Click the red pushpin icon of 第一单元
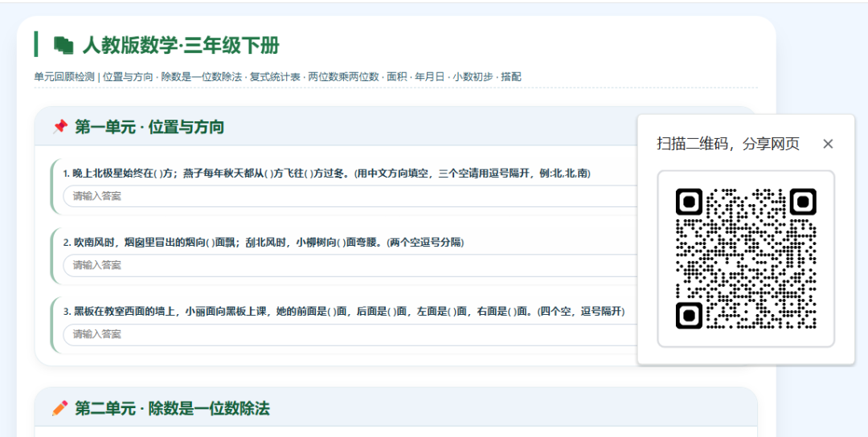Image resolution: width=868 pixels, height=437 pixels. tap(59, 127)
